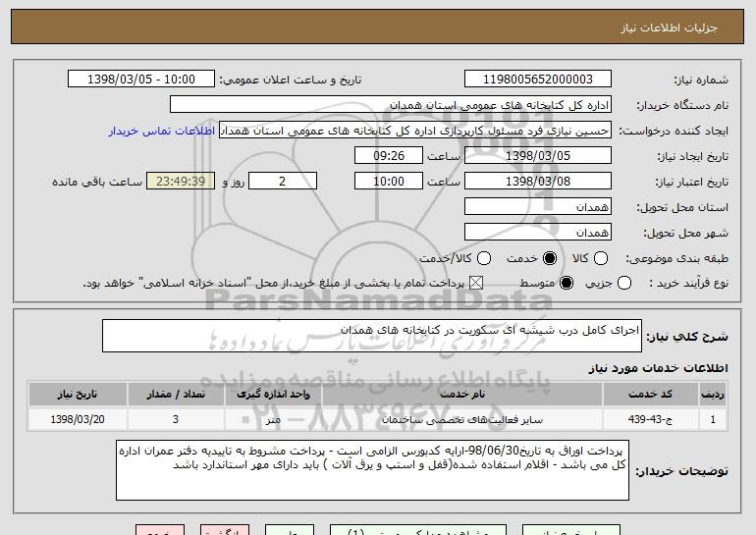Image resolution: width=756 pixels, height=535 pixels.
Task: Click the public announcement date field 1398/03/05 - 10:00
Action: (141, 80)
